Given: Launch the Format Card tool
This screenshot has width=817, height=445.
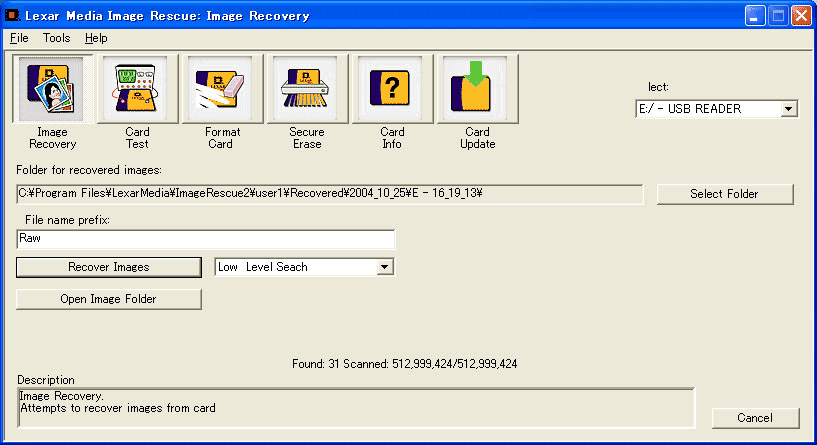Looking at the screenshot, I should click(x=221, y=90).
